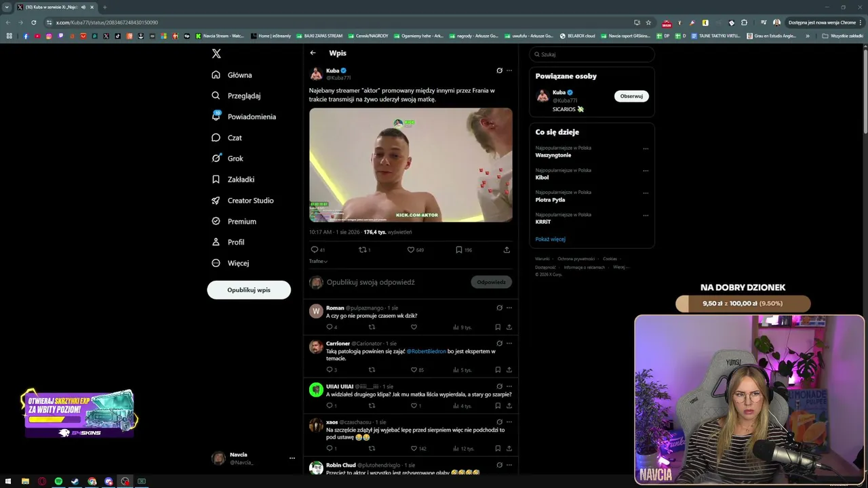Like Carrioner's reply with 85 likes
Image resolution: width=868 pixels, height=488 pixels.
pyautogui.click(x=417, y=370)
